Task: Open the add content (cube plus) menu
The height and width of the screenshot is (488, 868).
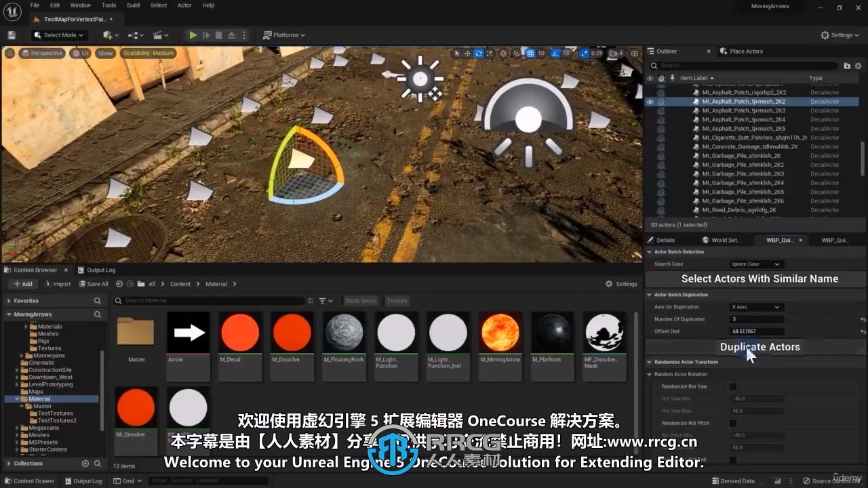Action: (x=109, y=35)
